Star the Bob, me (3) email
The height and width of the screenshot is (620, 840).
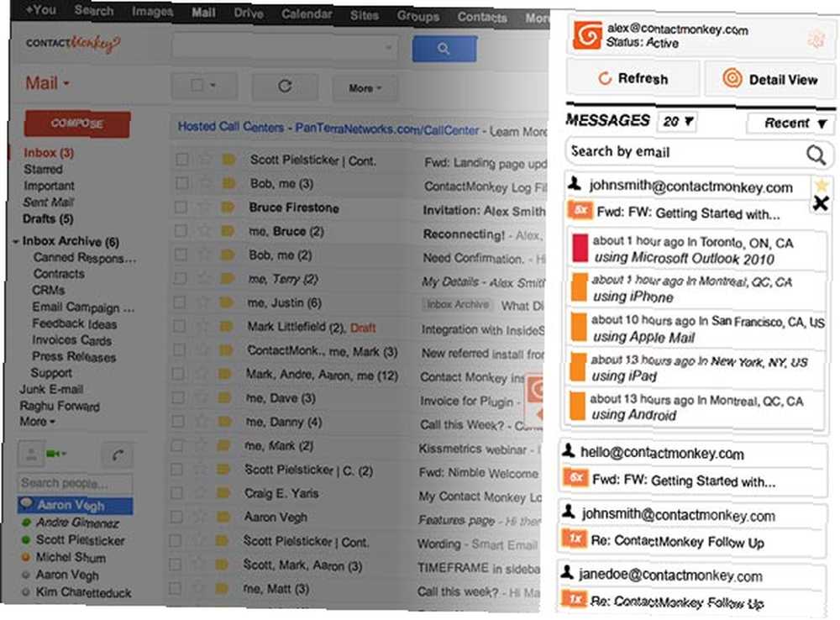tap(206, 183)
